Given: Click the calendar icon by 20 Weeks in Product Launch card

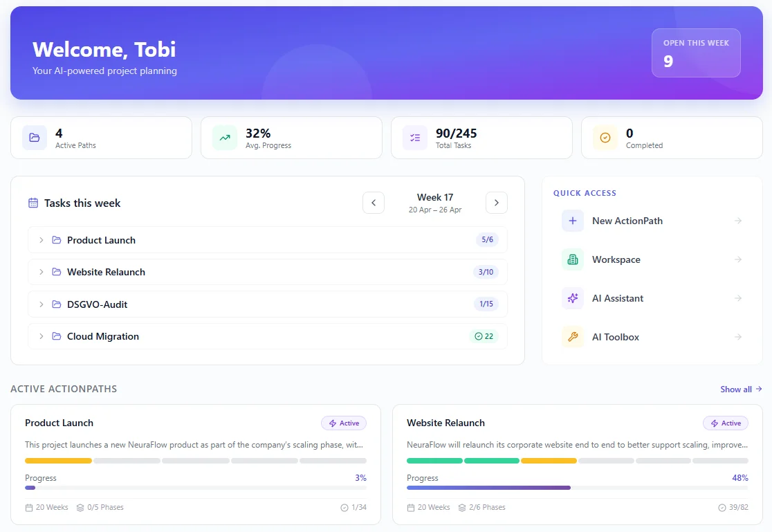Looking at the screenshot, I should 29,507.
